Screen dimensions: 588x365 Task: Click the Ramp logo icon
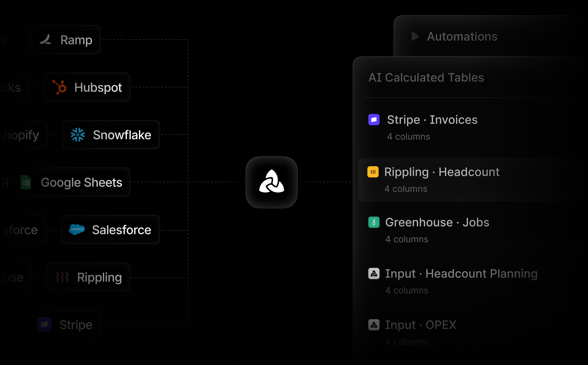(x=45, y=39)
